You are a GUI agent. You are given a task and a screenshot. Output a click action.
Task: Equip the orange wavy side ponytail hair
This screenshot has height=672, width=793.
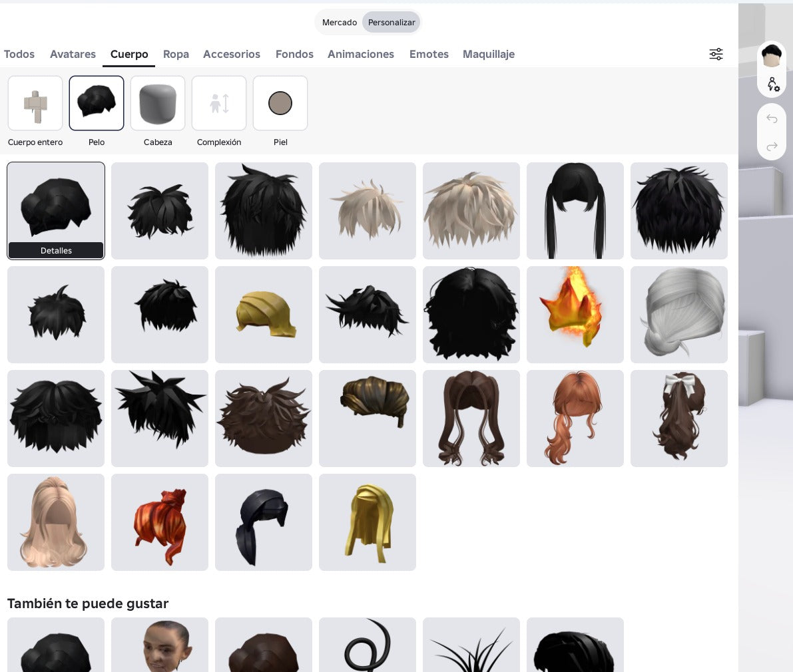tap(575, 419)
